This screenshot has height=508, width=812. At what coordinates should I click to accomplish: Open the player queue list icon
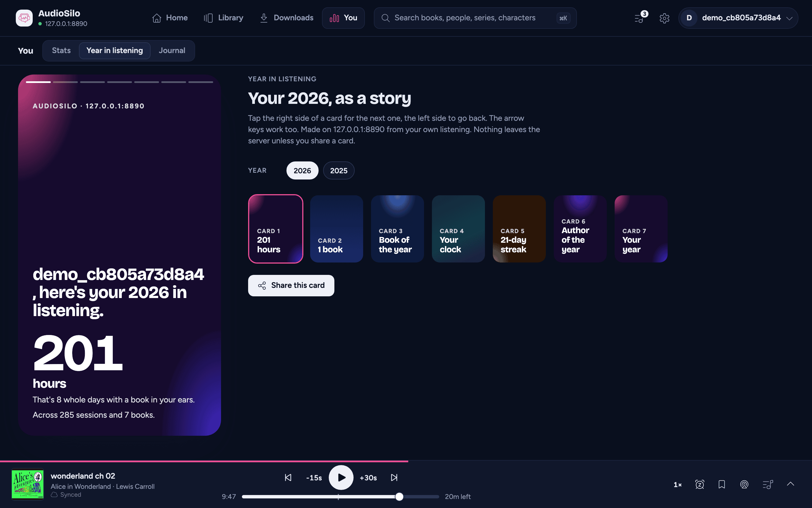[x=768, y=484]
